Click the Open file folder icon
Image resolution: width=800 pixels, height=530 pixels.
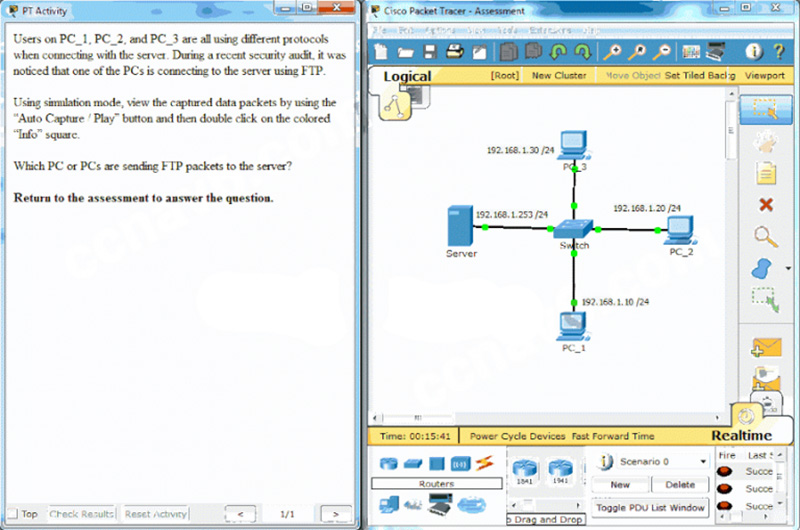coord(406,52)
